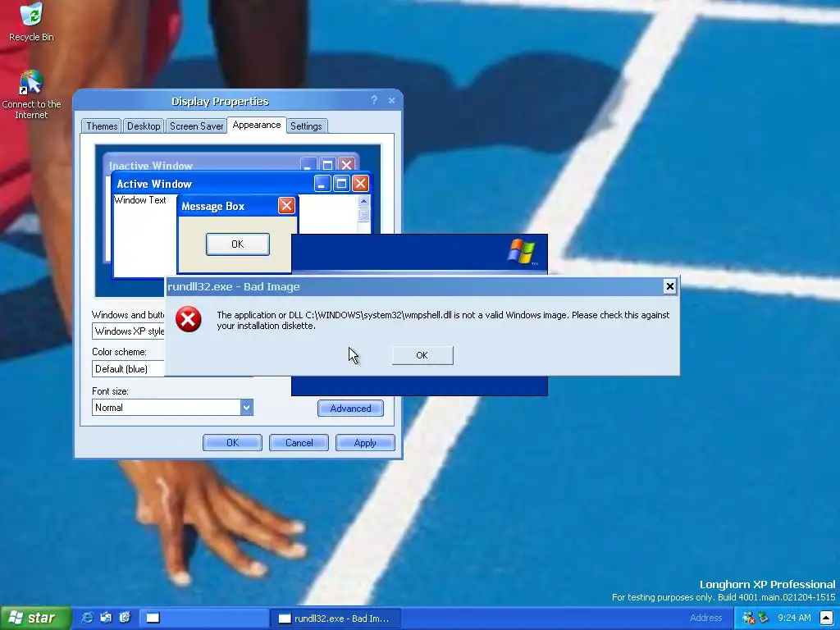Select the untitled taskbar window button

pyautogui.click(x=204, y=619)
